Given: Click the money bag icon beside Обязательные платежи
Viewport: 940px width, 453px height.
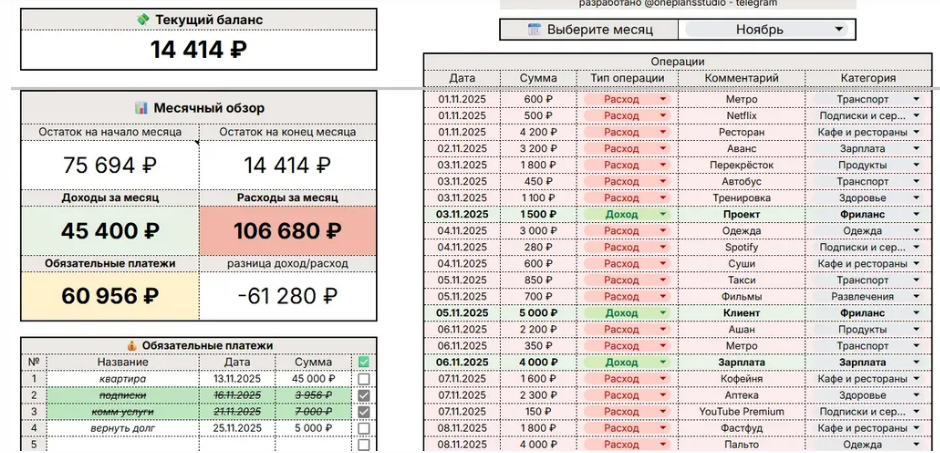Looking at the screenshot, I should coord(132,345).
